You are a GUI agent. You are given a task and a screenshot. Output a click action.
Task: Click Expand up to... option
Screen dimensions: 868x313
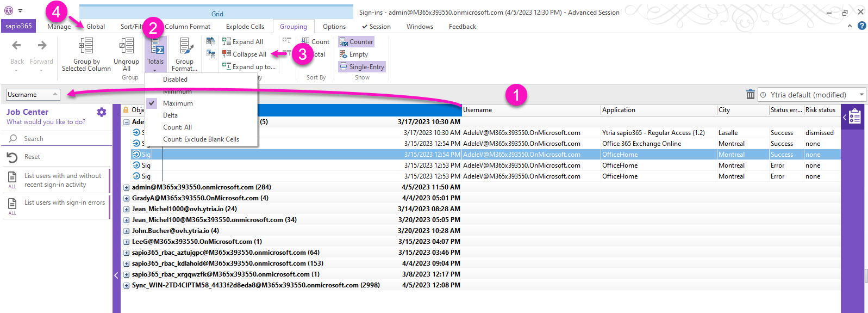coord(249,66)
